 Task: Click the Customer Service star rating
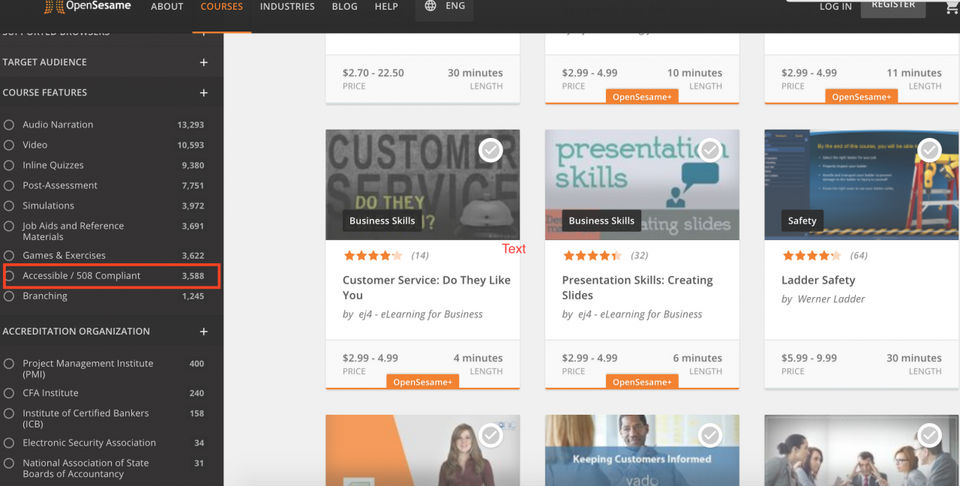click(x=373, y=255)
